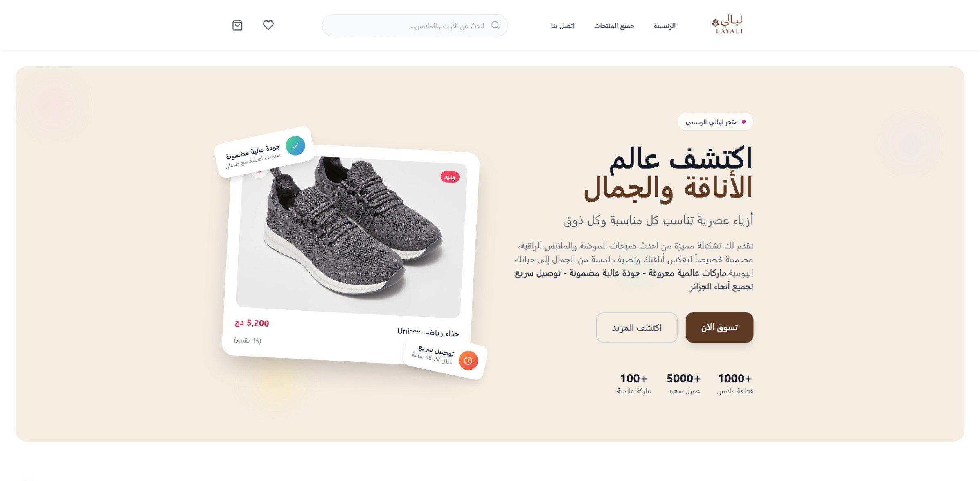Open اتصل بنا nav item
Image resolution: width=980 pixels, height=481 pixels.
coord(563,26)
